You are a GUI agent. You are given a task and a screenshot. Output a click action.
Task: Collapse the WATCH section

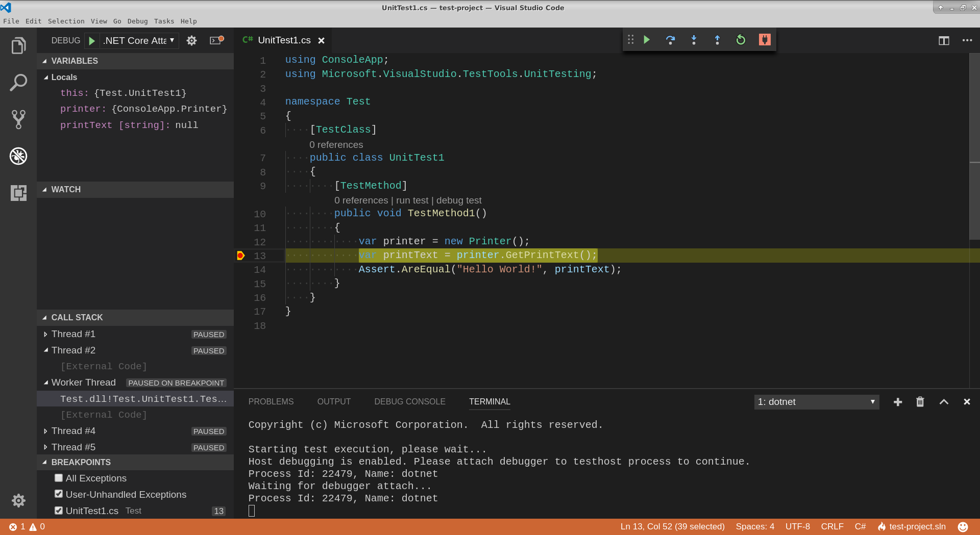coord(135,189)
